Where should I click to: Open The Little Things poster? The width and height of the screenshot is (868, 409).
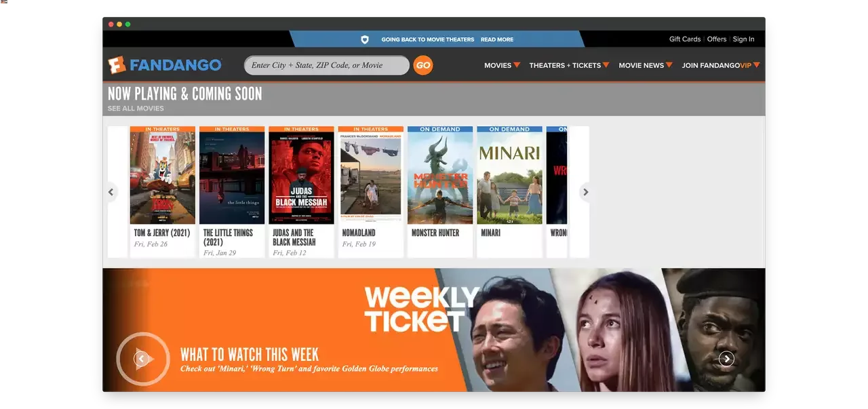click(x=232, y=178)
